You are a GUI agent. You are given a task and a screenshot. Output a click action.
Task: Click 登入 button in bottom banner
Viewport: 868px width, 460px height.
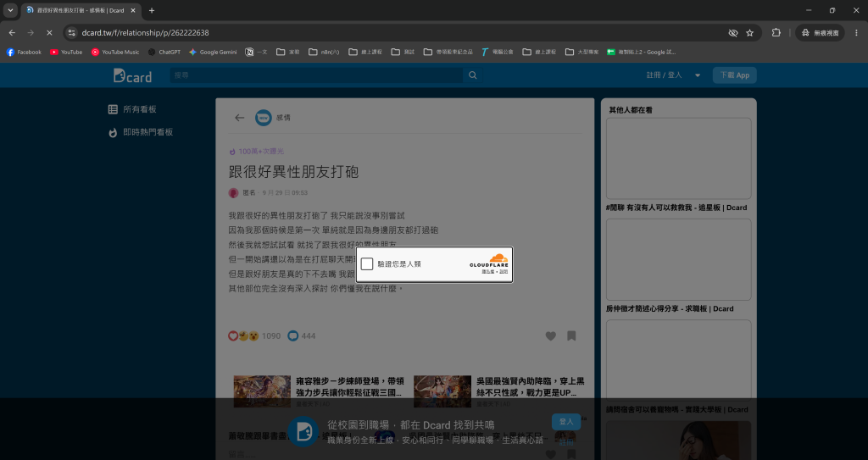566,422
